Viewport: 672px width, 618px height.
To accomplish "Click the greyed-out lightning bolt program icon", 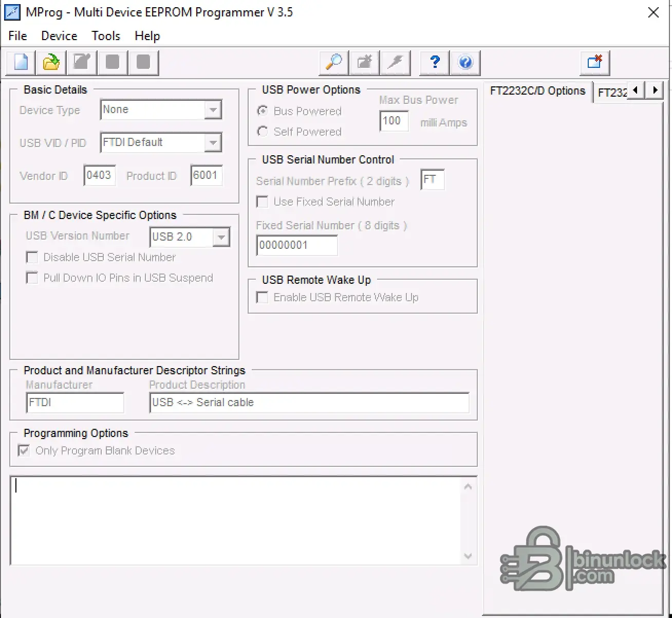I will tap(396, 63).
